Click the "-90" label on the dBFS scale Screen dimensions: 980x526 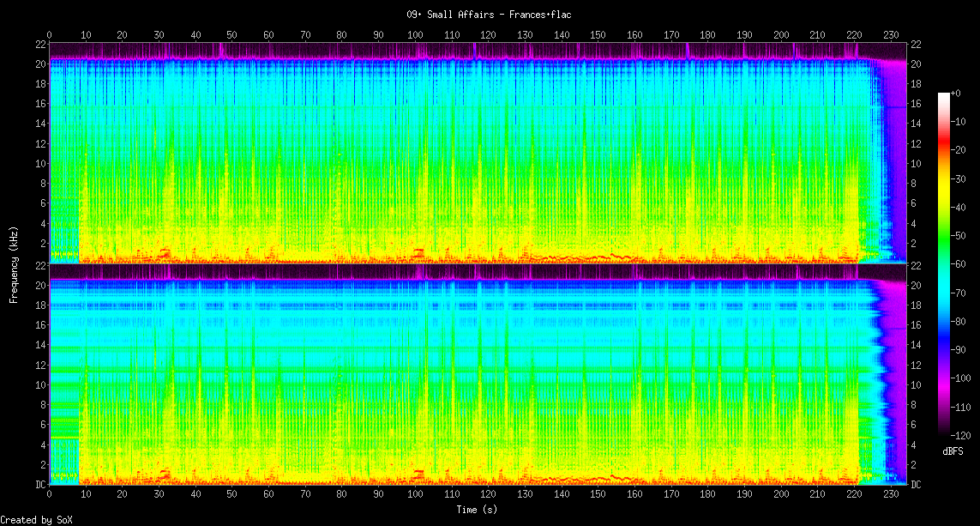pos(960,350)
